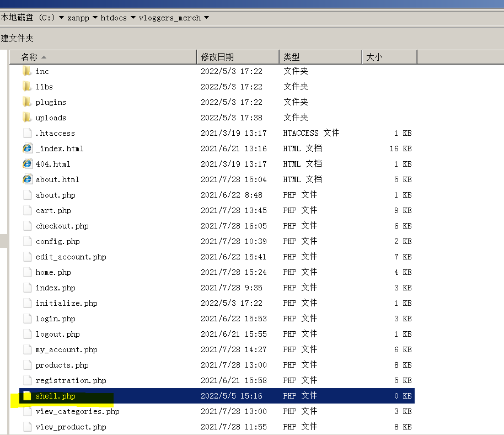Image resolution: width=504 pixels, height=435 pixels.
Task: Sort by the 大小 column header
Action: click(x=389, y=57)
